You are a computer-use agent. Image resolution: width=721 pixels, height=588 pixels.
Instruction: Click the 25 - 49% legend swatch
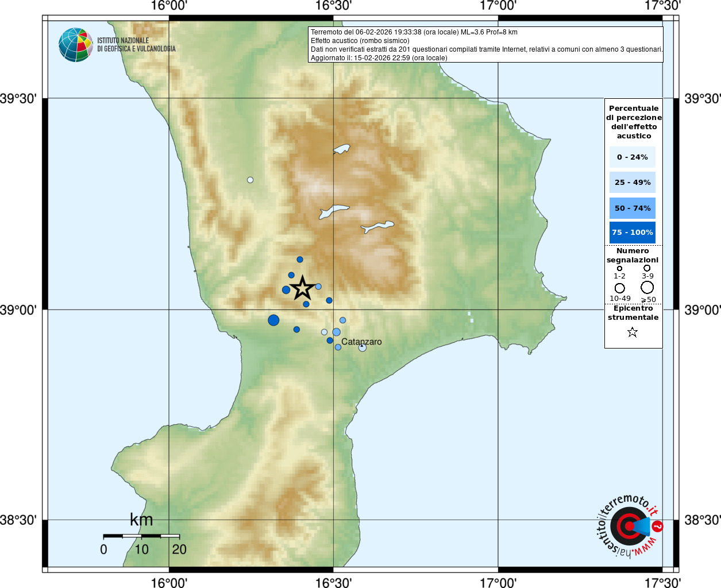[x=632, y=183]
